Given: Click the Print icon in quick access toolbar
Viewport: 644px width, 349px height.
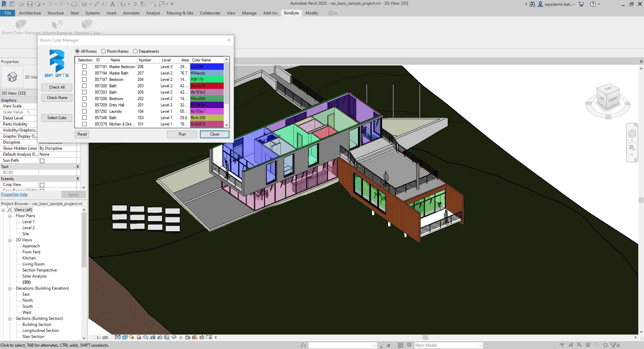Looking at the screenshot, I should [74, 4].
